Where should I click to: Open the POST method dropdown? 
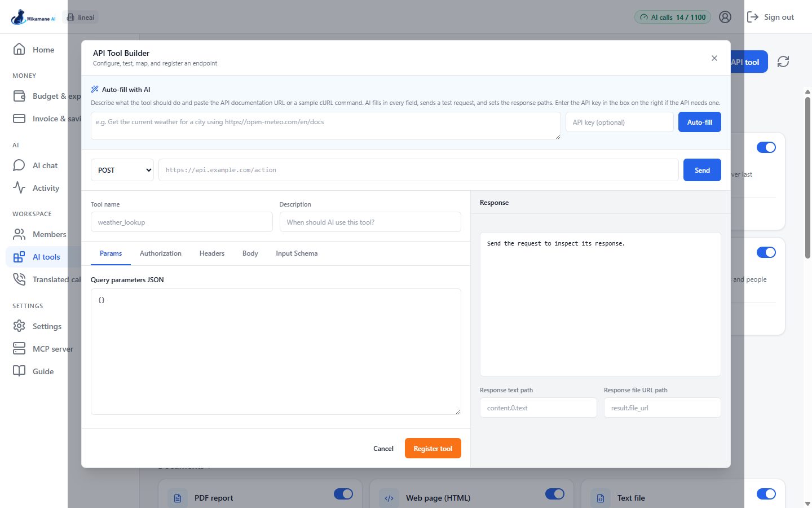tap(122, 170)
